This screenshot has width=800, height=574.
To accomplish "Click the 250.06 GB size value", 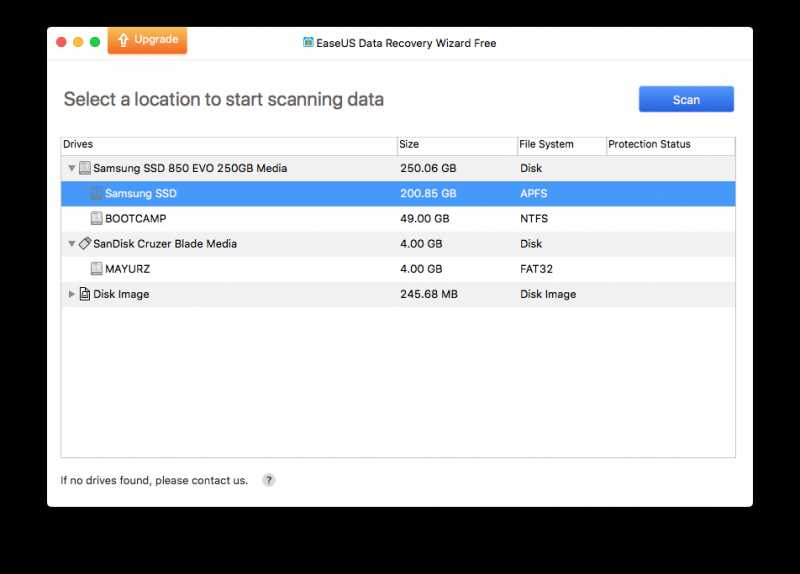I will [x=428, y=168].
